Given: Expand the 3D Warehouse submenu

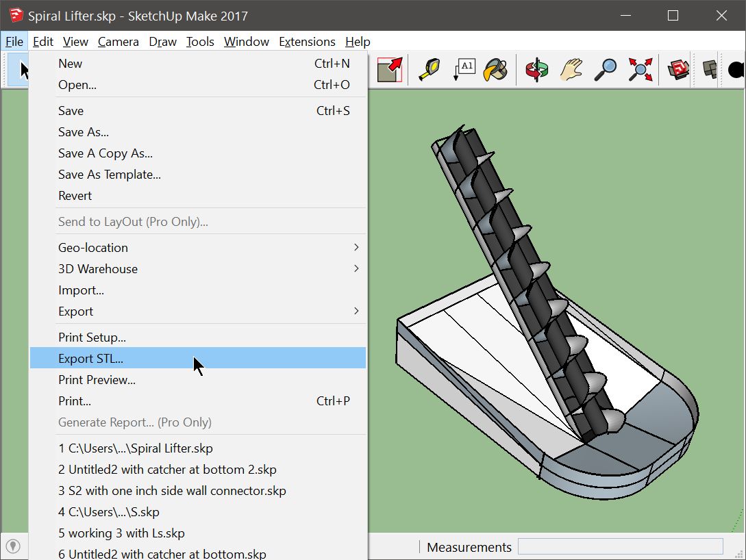Looking at the screenshot, I should (198, 269).
